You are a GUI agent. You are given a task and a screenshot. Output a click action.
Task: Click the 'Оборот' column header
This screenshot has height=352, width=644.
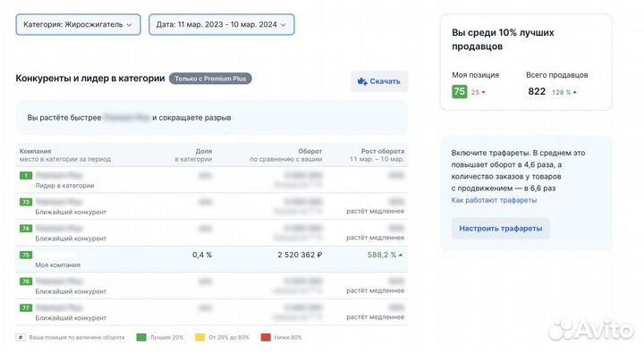tap(309, 151)
